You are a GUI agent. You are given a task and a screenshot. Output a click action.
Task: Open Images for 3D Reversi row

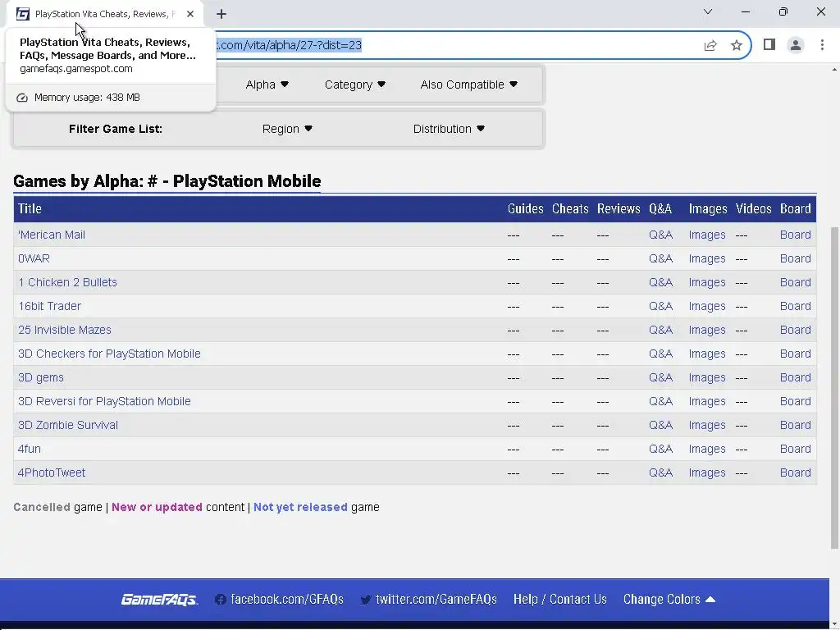click(x=707, y=401)
